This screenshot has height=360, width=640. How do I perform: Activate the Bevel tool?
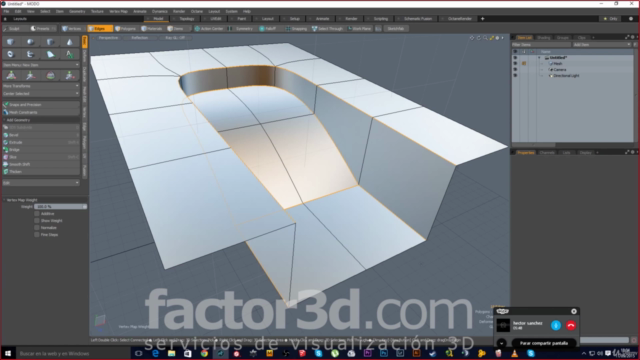coord(41,135)
